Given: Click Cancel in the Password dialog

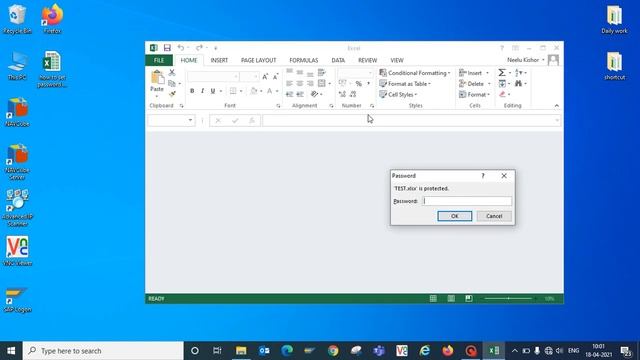Looking at the screenshot, I should point(494,216).
